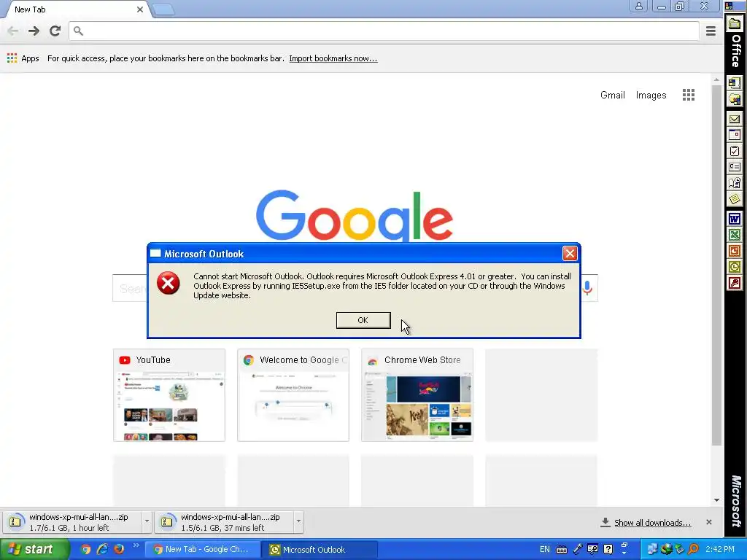Click the network computers icon in the system tray

tap(652, 549)
